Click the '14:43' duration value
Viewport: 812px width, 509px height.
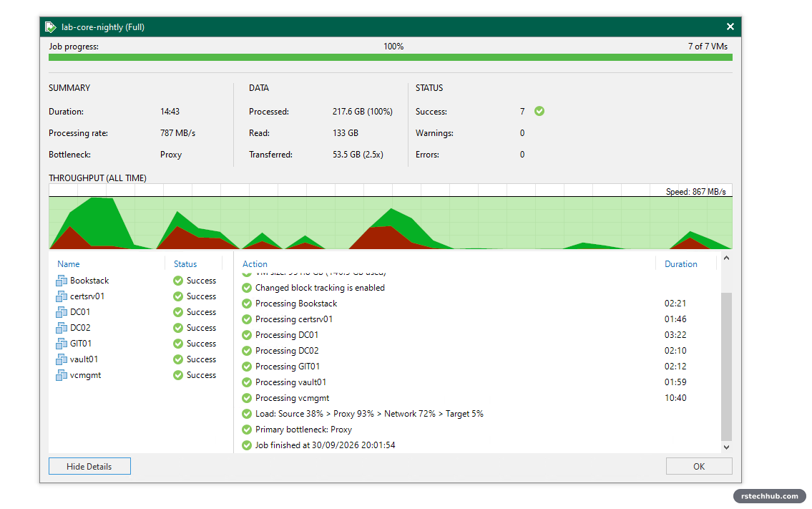(170, 112)
